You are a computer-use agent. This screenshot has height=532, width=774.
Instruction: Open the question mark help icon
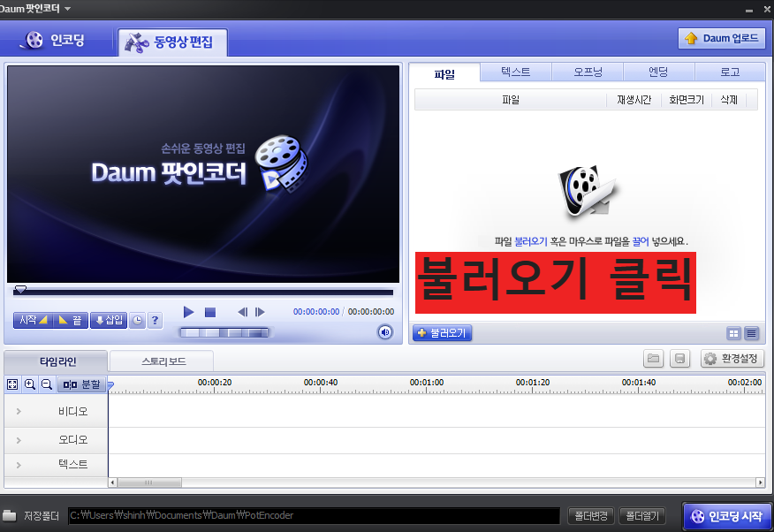pyautogui.click(x=155, y=320)
